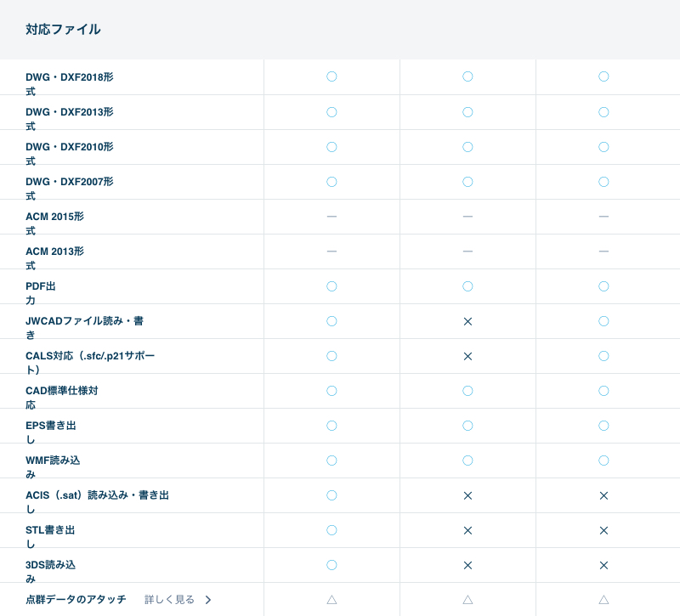
Task: Click the first column circle in WMF読み込み row
Action: 331,461
